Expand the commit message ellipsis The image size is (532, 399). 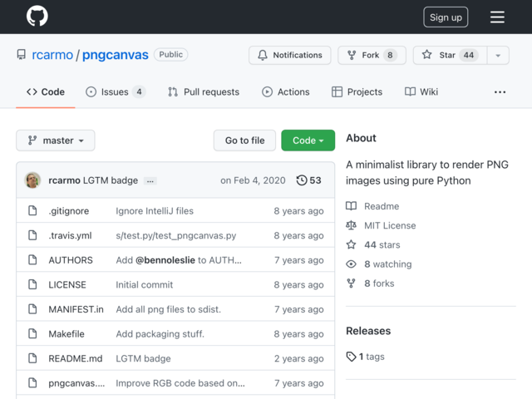(x=150, y=181)
